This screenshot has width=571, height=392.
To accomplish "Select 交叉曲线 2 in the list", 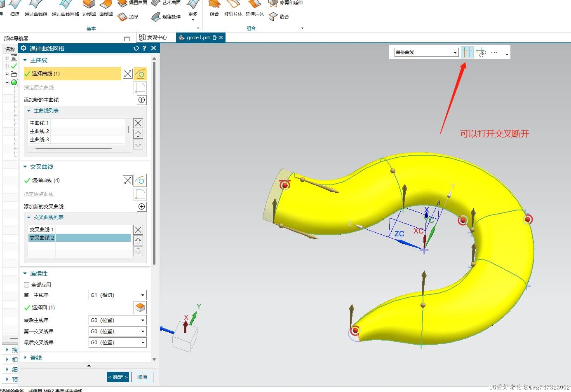I will (x=79, y=238).
